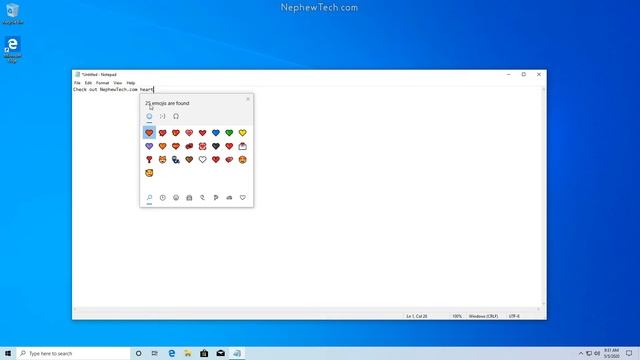640x360 pixels.
Task: Insert the white outlined heart emoji
Action: [x=202, y=160]
